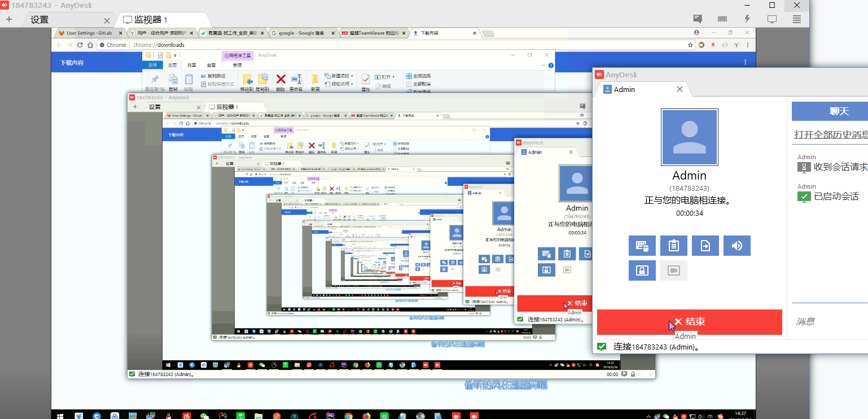Toggle the lock-desktop permission icon
Image resolution: width=868 pixels, height=419 pixels.
642,270
